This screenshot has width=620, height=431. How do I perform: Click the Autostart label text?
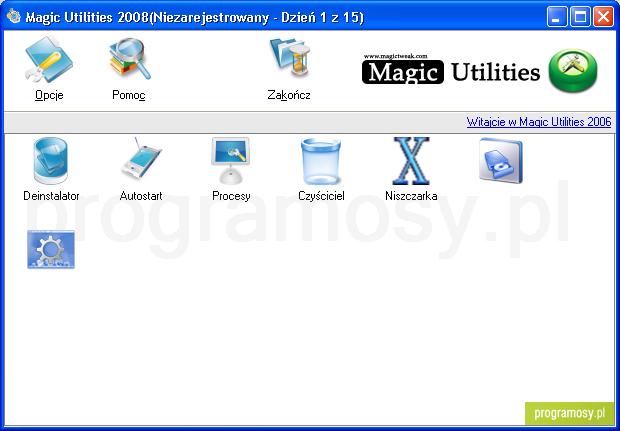pos(141,196)
